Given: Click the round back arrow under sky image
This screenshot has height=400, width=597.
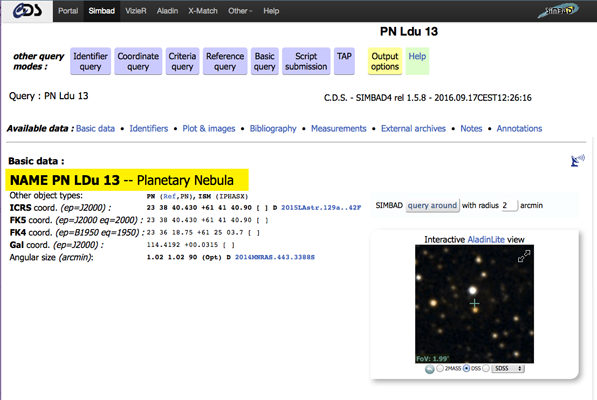Looking at the screenshot, I should [x=429, y=369].
